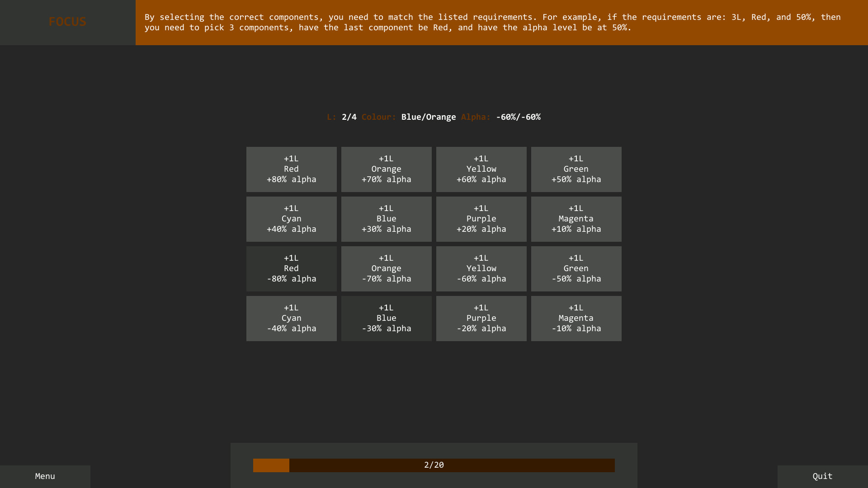Click the Blue +30% alpha component
The height and width of the screenshot is (488, 868).
pyautogui.click(x=386, y=219)
